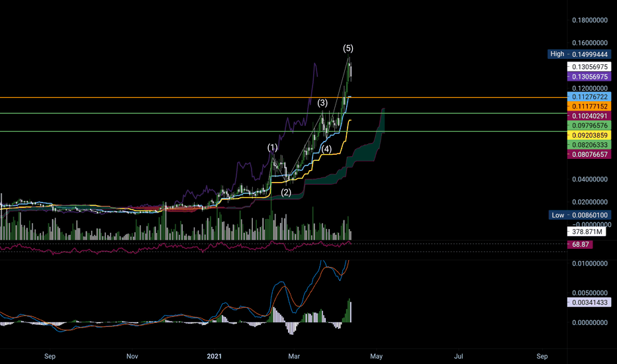Click the yellow 0.09203859 price label

(589, 136)
